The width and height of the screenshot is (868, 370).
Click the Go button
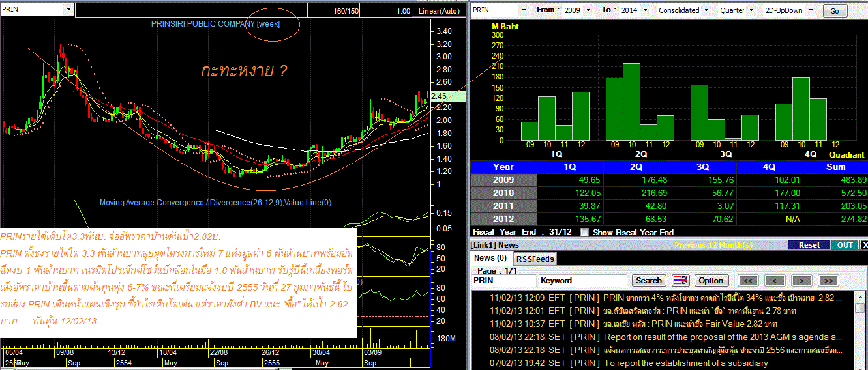[x=835, y=11]
